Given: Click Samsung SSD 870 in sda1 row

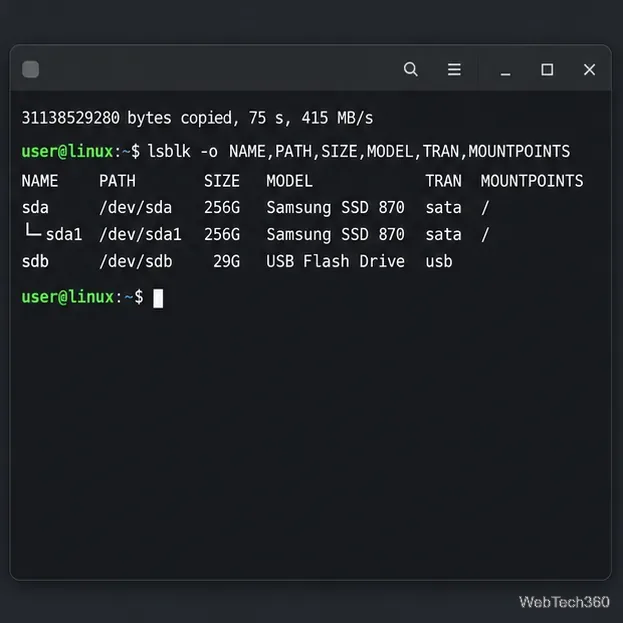Looking at the screenshot, I should pyautogui.click(x=335, y=234).
